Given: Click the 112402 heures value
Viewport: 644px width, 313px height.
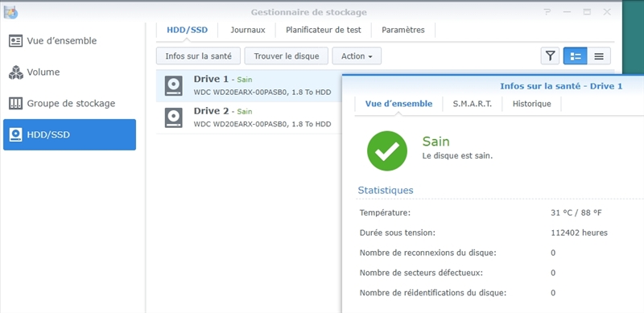Looking at the screenshot, I should pyautogui.click(x=579, y=233).
